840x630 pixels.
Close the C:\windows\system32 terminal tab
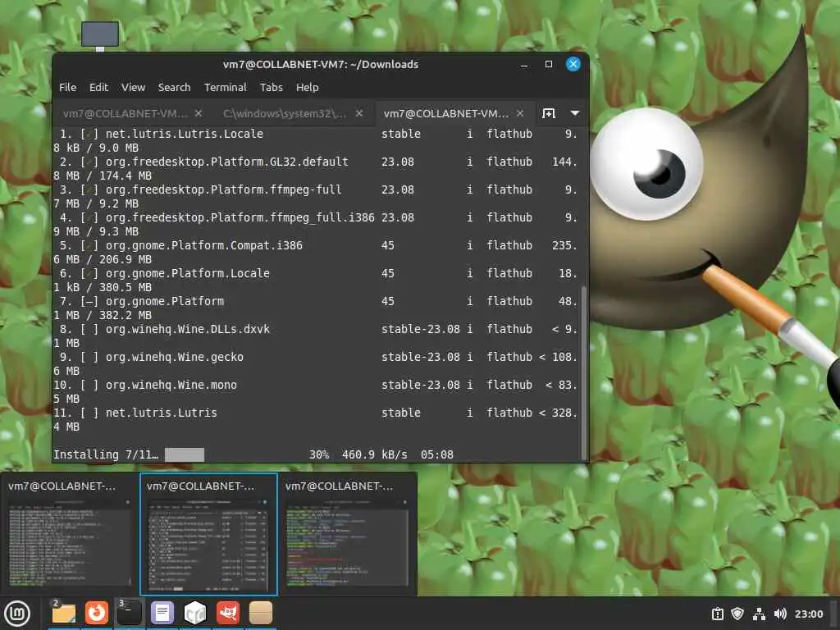(359, 113)
